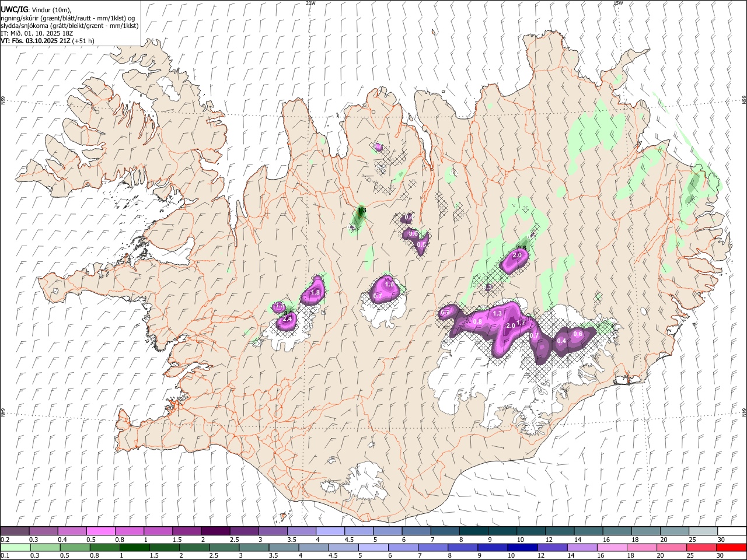Click the palest green rain swatch at 0.1
Image resolution: width=747 pixels, height=560 pixels.
15,548
